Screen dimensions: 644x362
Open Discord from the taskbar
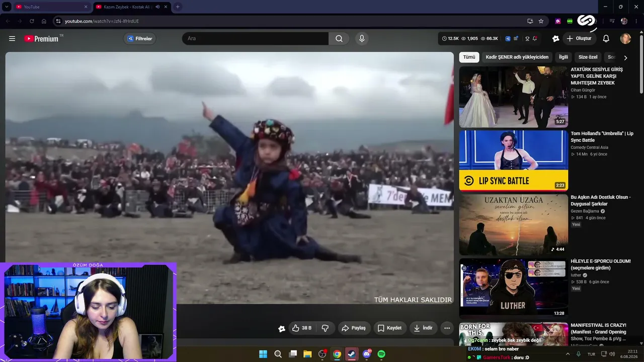[x=367, y=354]
